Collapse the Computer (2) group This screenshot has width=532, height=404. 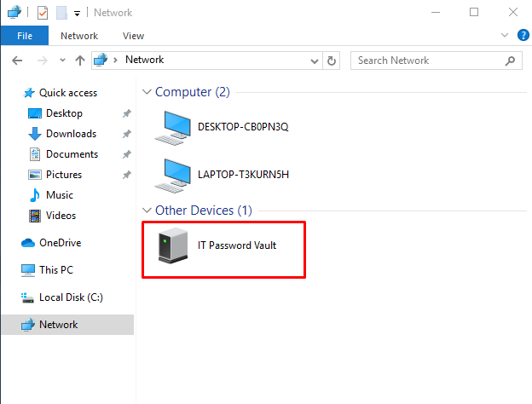[x=147, y=92]
